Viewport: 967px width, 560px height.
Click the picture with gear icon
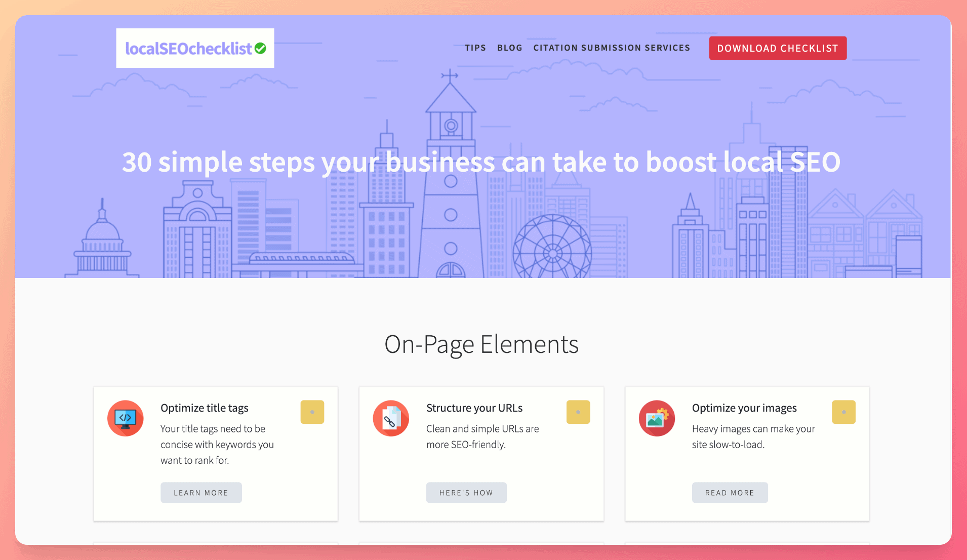657,418
